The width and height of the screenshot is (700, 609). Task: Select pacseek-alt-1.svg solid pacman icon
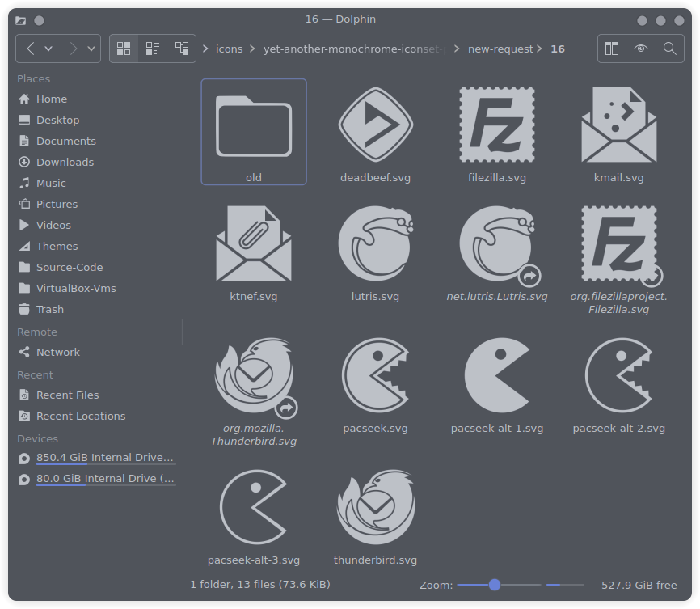[x=497, y=375]
